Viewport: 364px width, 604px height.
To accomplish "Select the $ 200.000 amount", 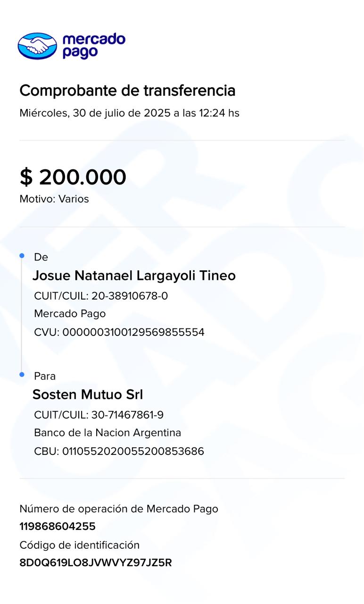I will pos(73,177).
